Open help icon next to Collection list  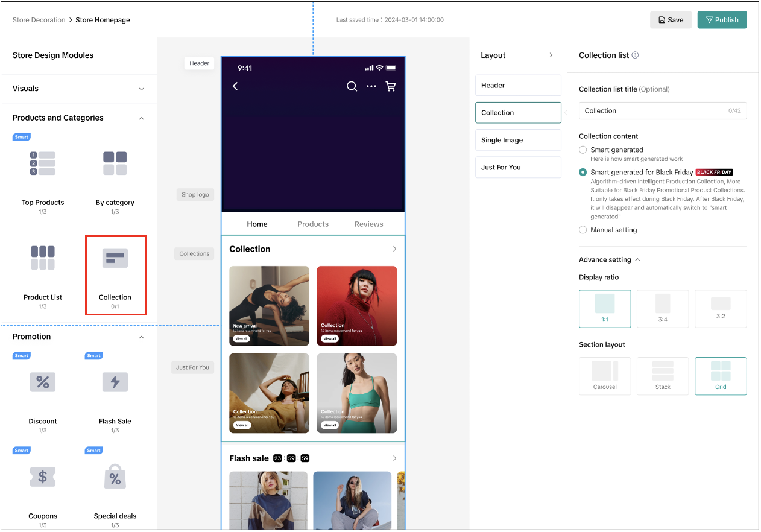click(635, 55)
